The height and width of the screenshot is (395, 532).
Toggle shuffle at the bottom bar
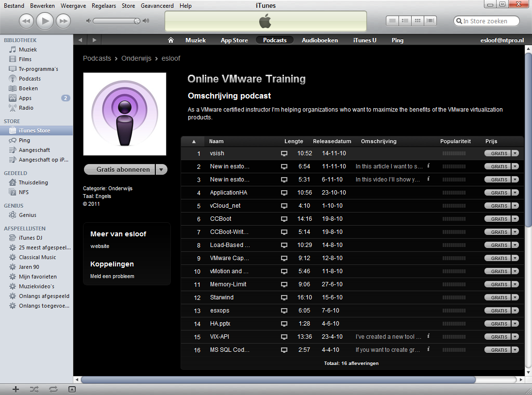[34, 390]
